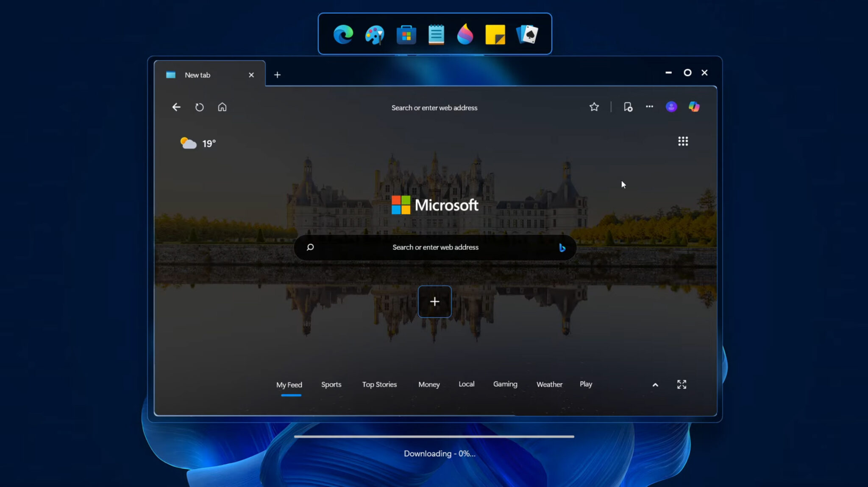
Task: Refresh the current page
Action: 199,107
